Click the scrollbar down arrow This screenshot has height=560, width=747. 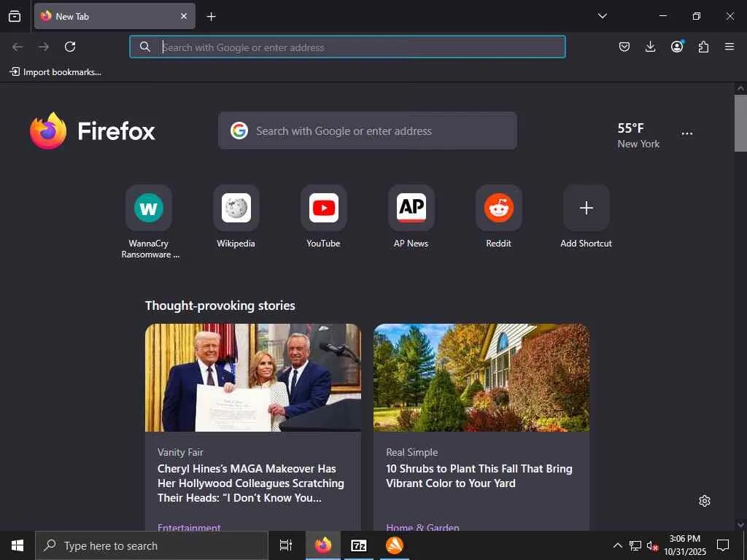pyautogui.click(x=740, y=525)
